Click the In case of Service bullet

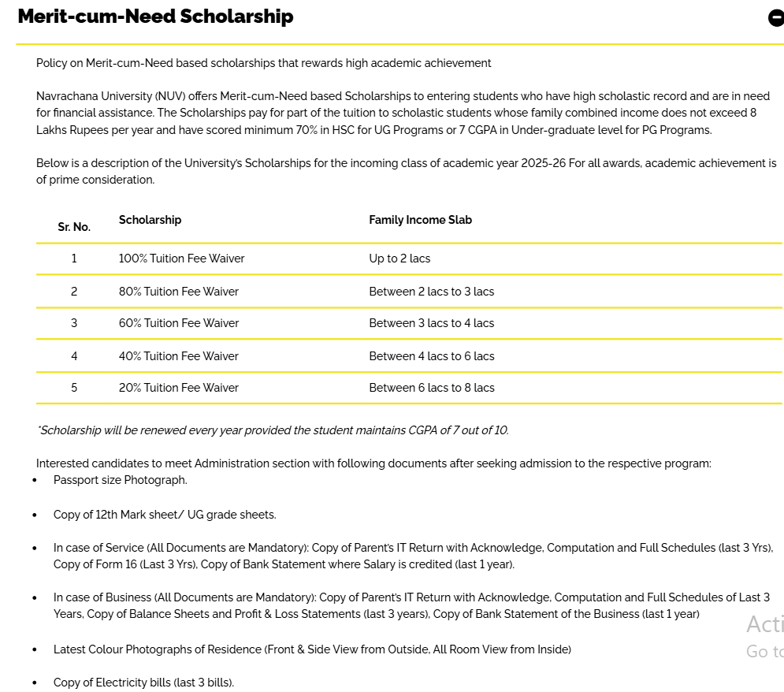pos(414,556)
